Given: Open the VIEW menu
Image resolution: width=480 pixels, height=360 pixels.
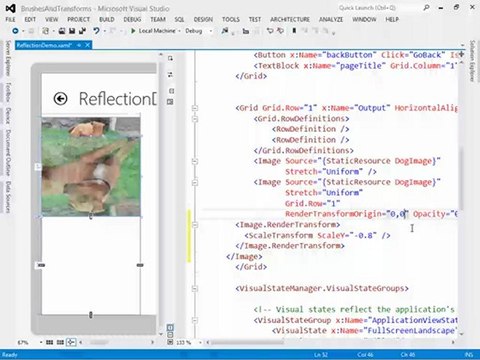Looking at the screenshot, I should (x=52, y=19).
